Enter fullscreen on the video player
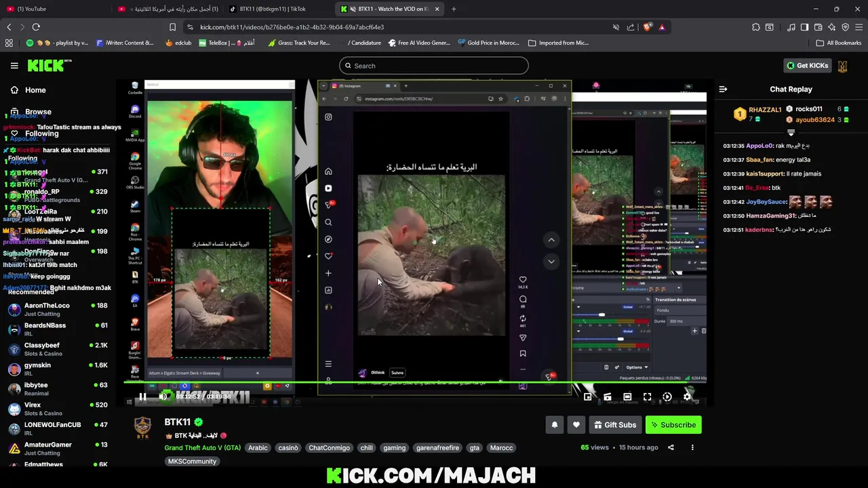Screen dimensions: 868x488 click(648, 397)
